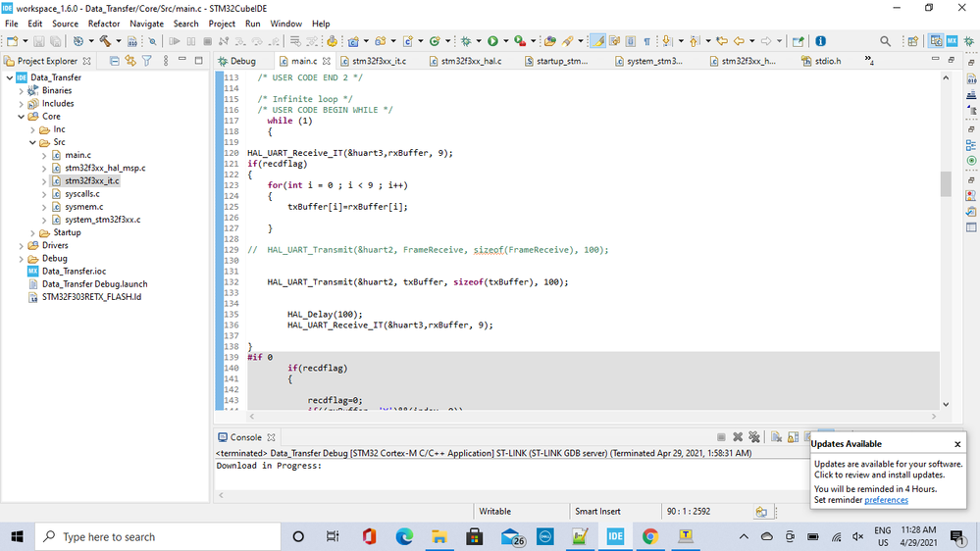Minimize the editor area
Image resolution: width=980 pixels, height=551 pixels.
point(935,60)
